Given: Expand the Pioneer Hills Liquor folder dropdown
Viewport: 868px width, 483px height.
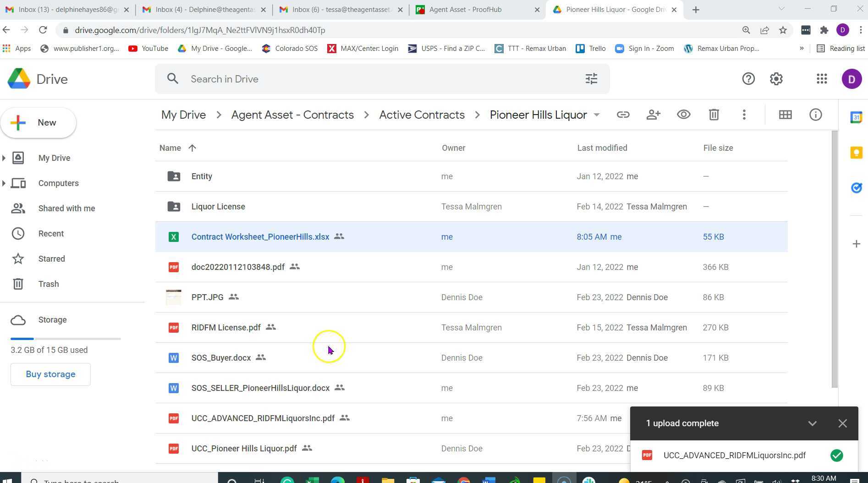Looking at the screenshot, I should click(597, 115).
